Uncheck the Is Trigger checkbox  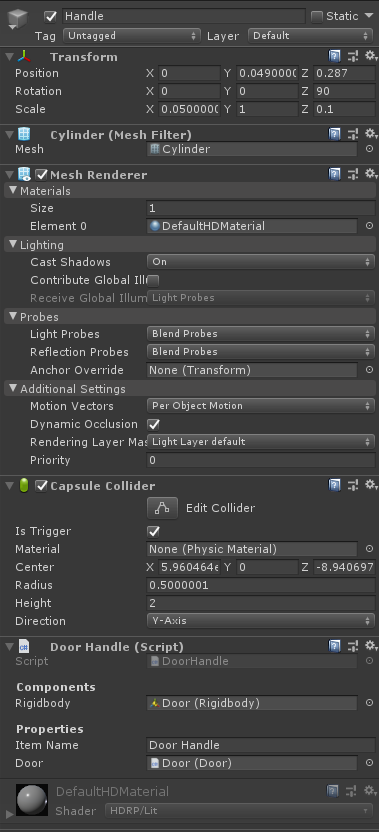[x=153, y=532]
